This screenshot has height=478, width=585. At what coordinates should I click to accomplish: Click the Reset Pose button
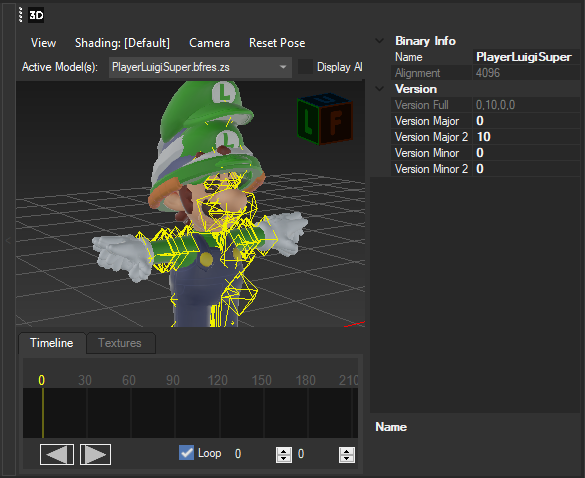(x=277, y=43)
